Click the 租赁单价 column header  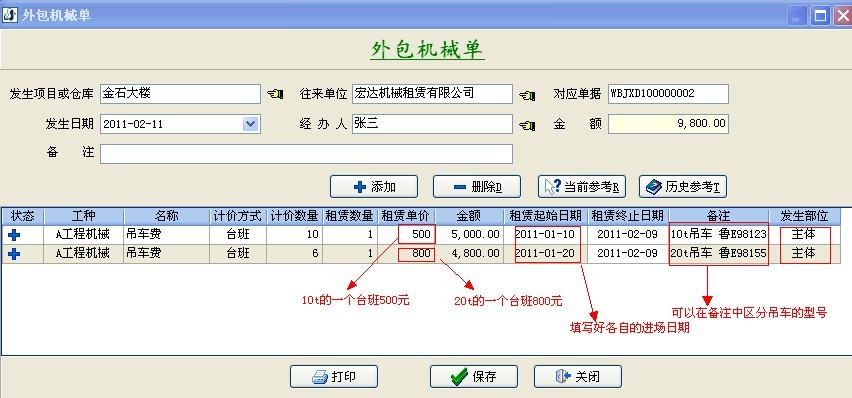click(406, 216)
